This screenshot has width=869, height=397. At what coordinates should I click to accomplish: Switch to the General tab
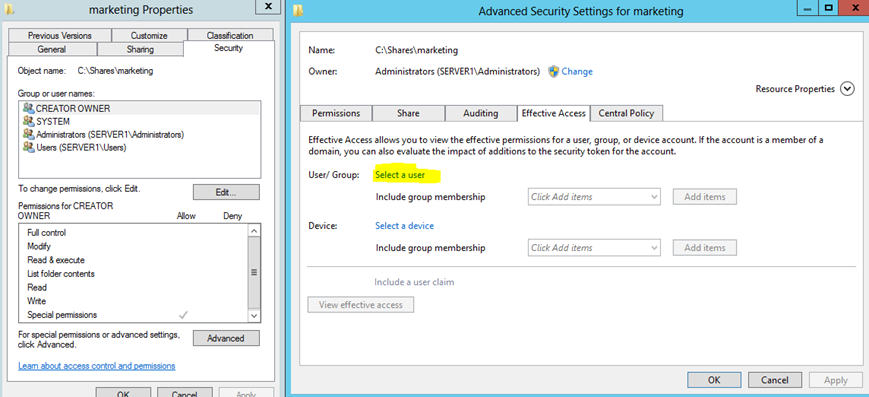[x=52, y=49]
